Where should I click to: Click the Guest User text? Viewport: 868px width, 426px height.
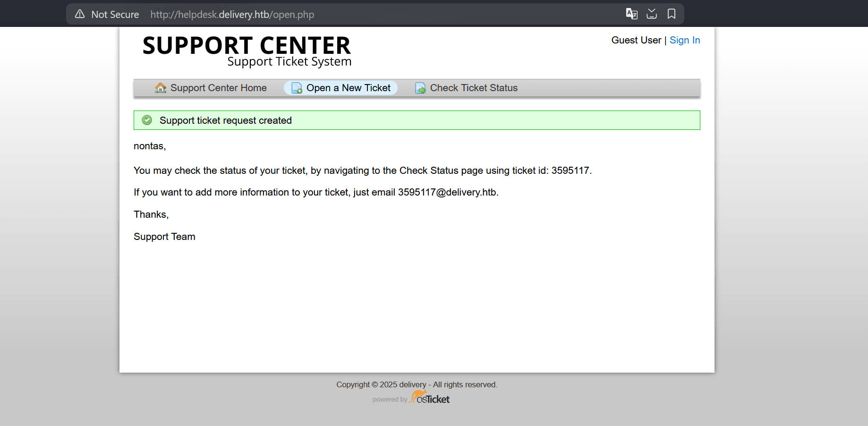tap(636, 40)
